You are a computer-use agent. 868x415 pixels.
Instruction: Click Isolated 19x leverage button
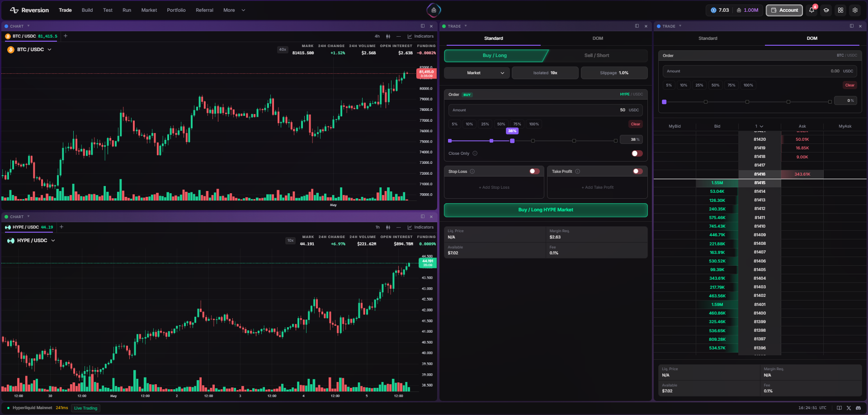[x=545, y=73]
